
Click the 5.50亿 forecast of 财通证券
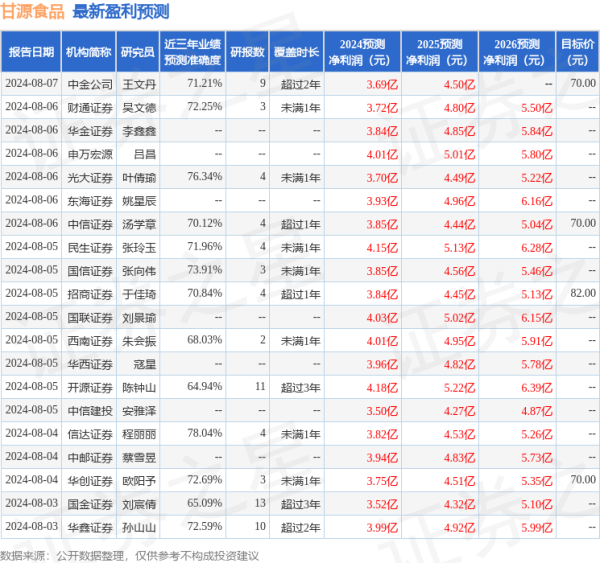pyautogui.click(x=537, y=108)
